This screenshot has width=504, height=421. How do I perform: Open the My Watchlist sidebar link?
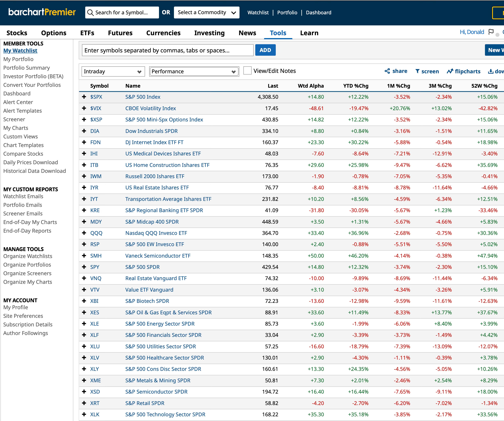[x=20, y=50]
